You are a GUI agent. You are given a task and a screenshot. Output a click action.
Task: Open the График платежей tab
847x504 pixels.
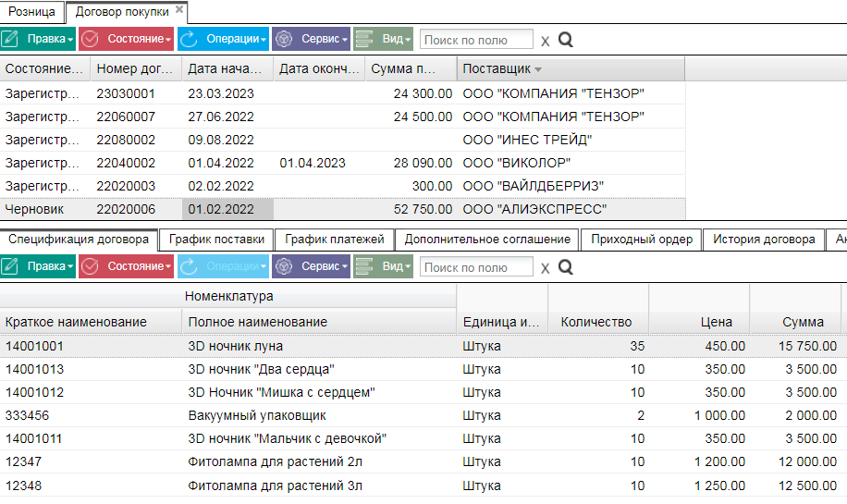335,240
